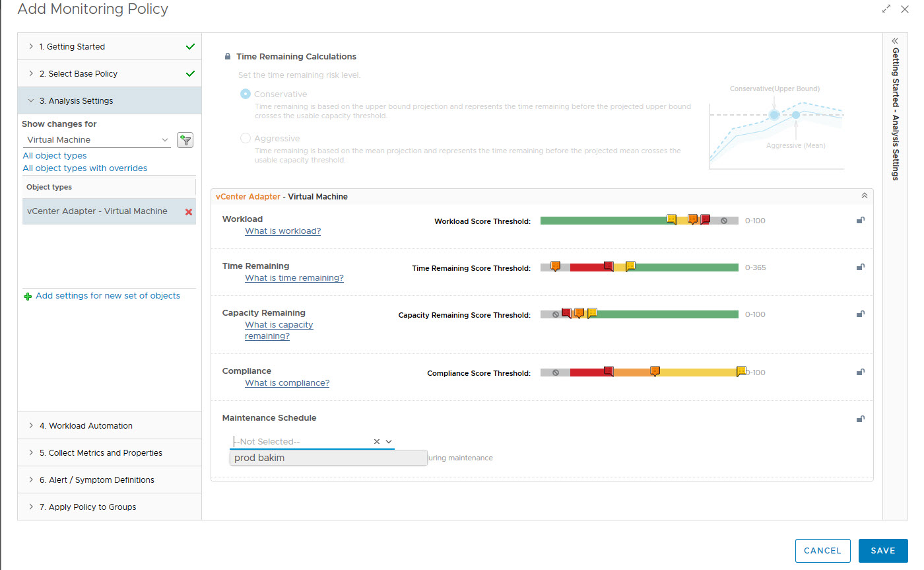Click the Capacity Remaining row lock icon
The image size is (924, 570).
coord(860,314)
